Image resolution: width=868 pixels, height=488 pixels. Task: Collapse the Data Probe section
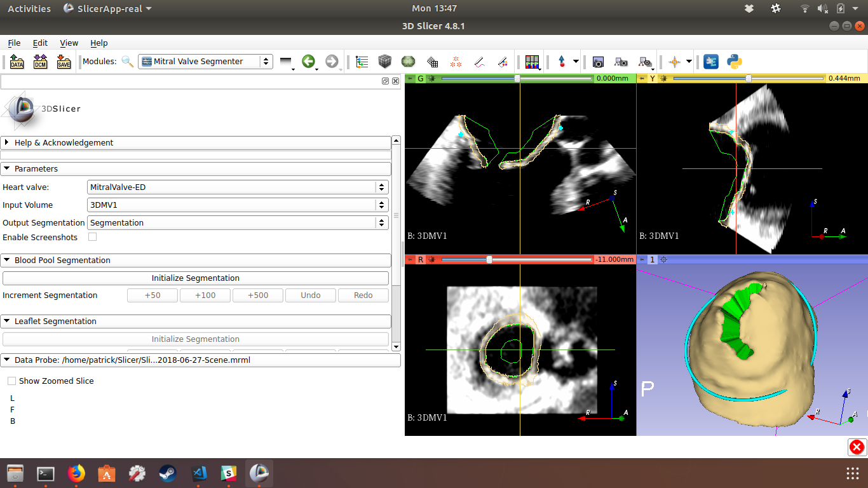click(x=200, y=360)
